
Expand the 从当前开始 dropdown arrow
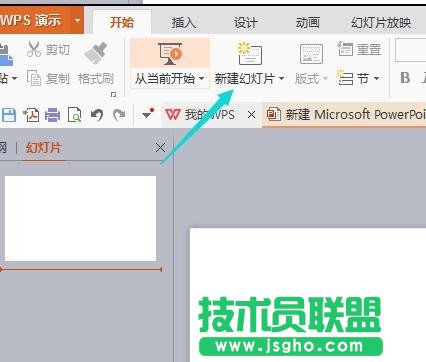(201, 79)
